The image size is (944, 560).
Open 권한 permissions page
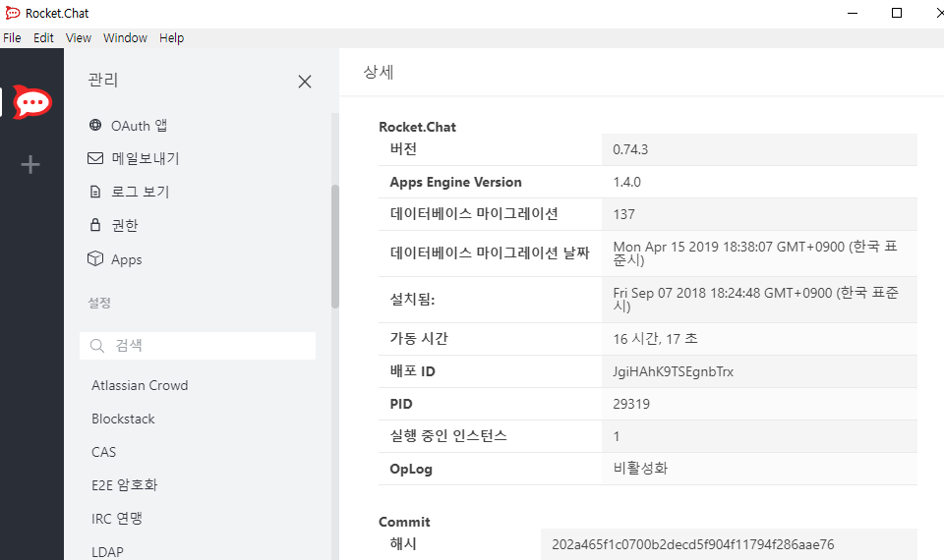(125, 226)
